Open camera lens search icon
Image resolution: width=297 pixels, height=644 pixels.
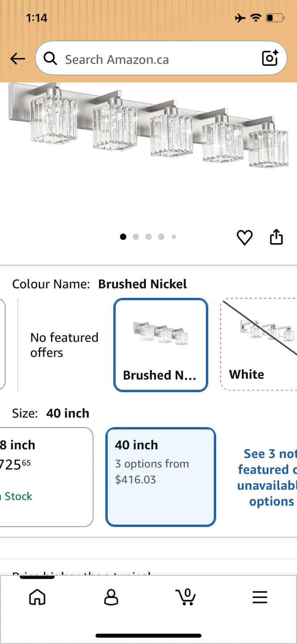[270, 58]
